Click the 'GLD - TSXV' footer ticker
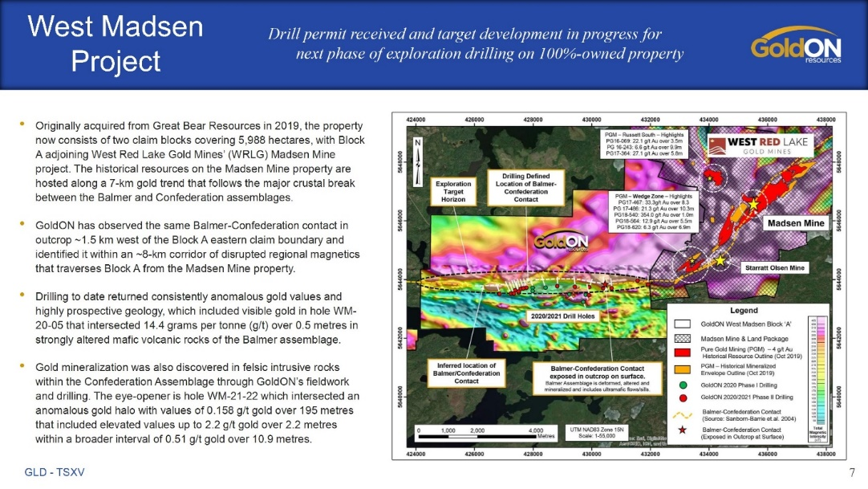The height and width of the screenshot is (489, 868). (55, 472)
